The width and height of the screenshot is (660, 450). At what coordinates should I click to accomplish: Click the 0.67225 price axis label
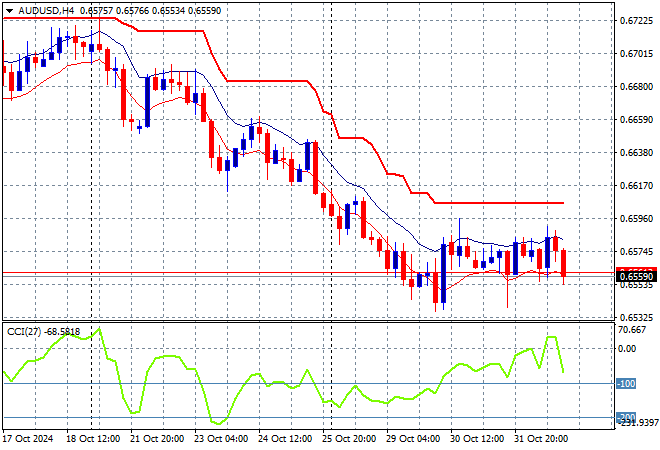(x=635, y=20)
